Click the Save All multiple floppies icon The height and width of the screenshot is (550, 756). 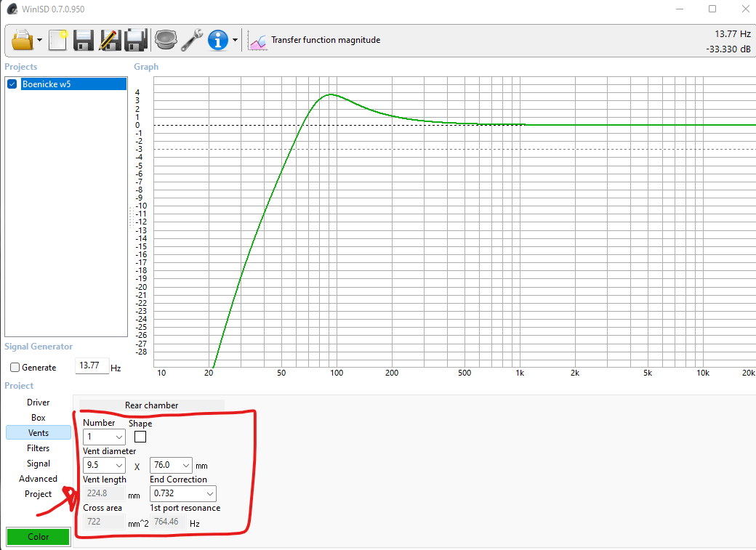click(135, 40)
